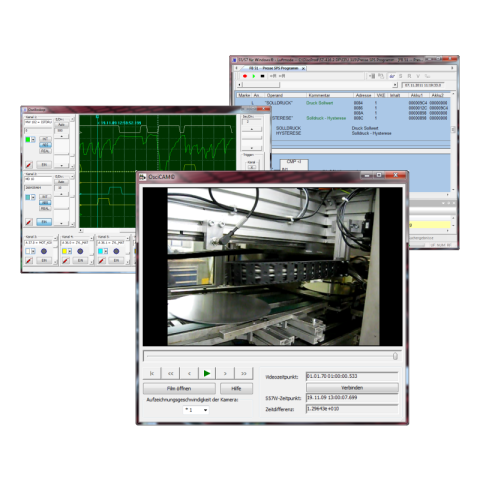This screenshot has width=480, height=480.
Task: Click cursor timestamp marker in oscilloscope plot
Action: click(x=119, y=123)
